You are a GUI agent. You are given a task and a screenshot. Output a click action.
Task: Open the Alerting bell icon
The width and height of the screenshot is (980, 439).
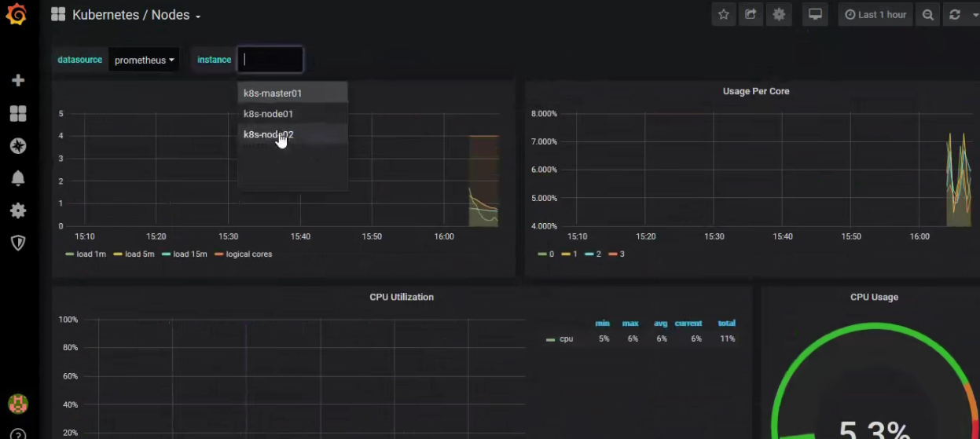[18, 178]
